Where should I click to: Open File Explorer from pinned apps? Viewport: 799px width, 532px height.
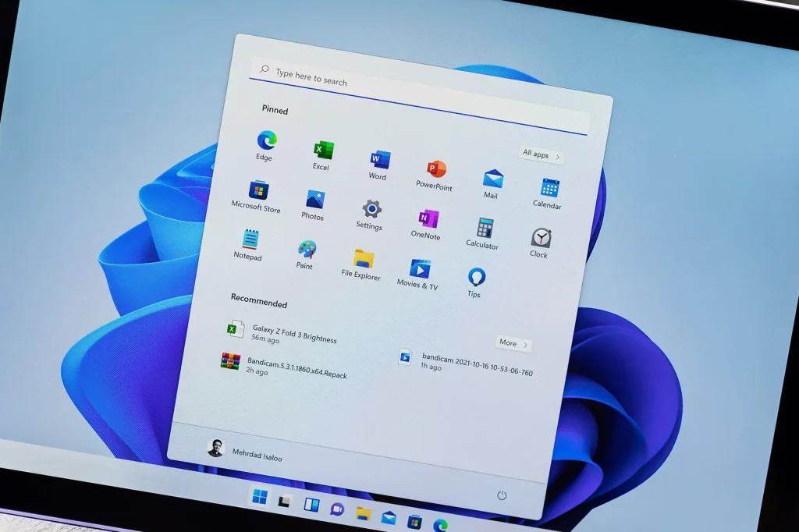(x=362, y=265)
